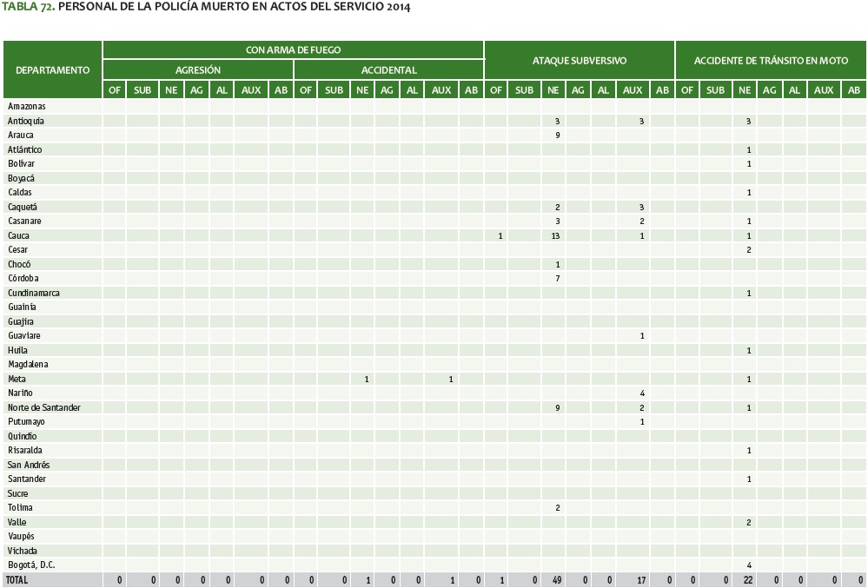This screenshot has width=868, height=588.
Task: Click the Cauca department name
Action: 19,235
